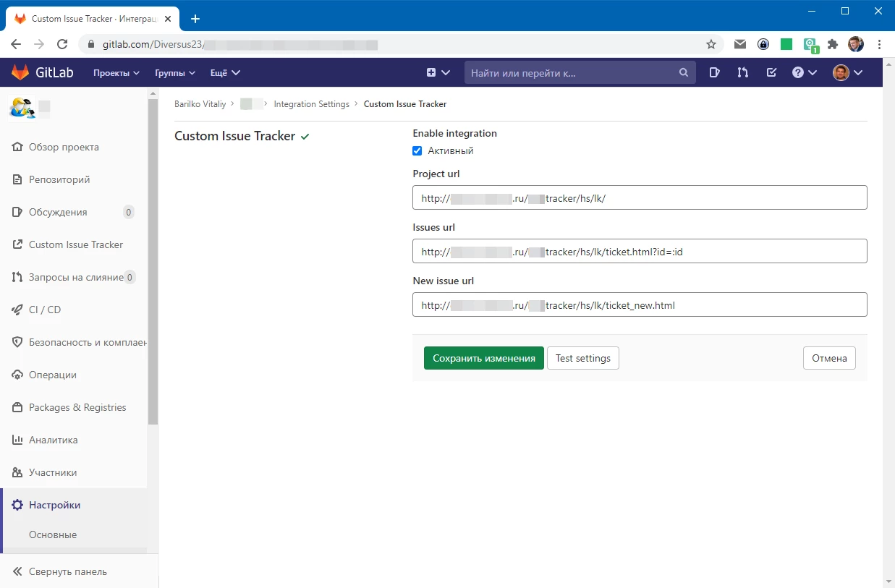Click the search magnifier icon
This screenshot has height=588, width=895.
pos(683,72)
